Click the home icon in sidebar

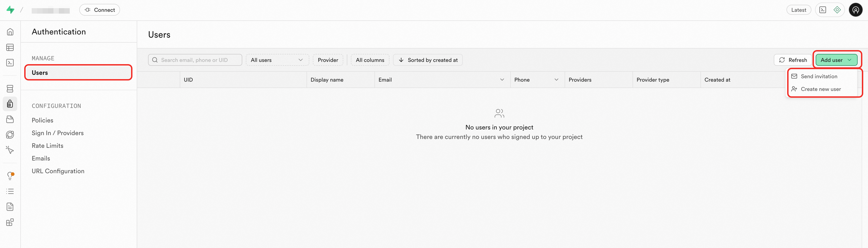click(x=10, y=32)
